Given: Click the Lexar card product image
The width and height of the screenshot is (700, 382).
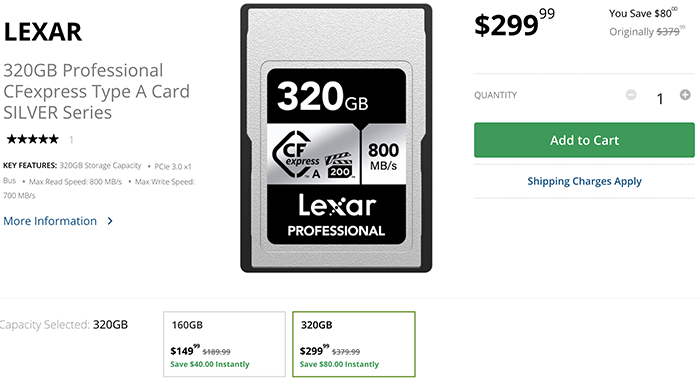Looking at the screenshot, I should [336, 138].
